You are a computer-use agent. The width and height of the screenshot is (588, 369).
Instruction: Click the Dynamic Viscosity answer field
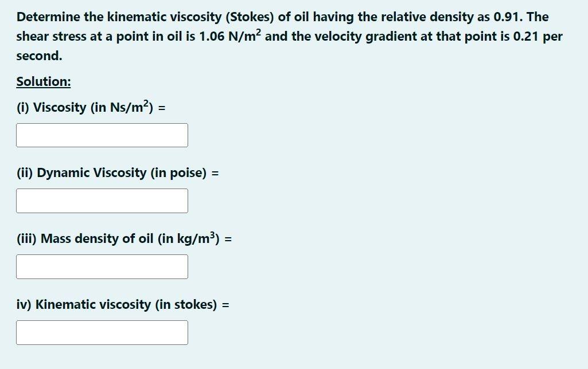point(102,201)
